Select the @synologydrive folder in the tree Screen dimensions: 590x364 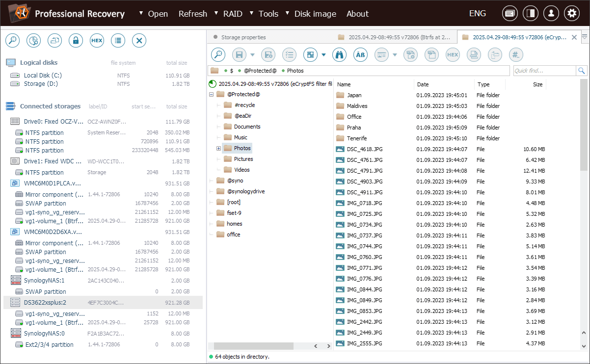point(246,191)
